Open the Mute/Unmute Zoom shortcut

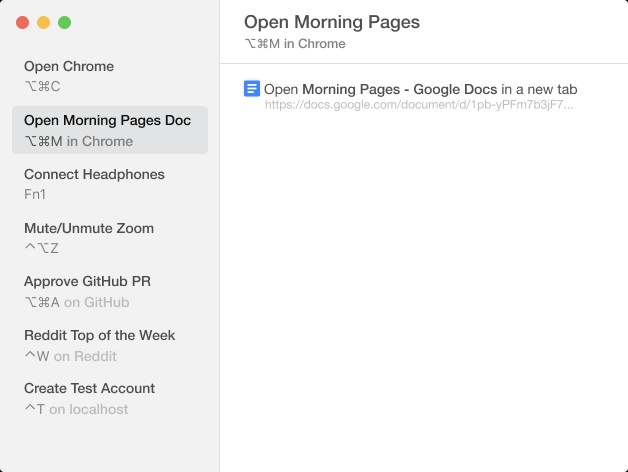pos(110,238)
